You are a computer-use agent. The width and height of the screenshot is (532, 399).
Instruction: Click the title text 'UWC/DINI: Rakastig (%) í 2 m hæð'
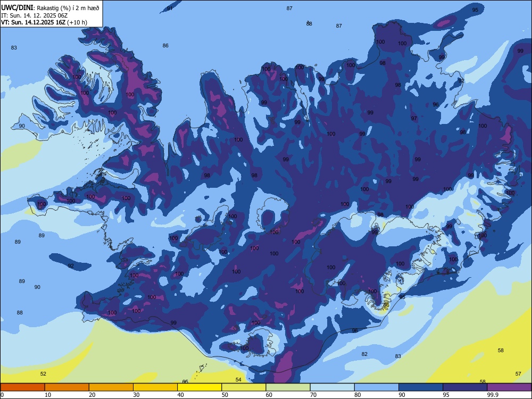coord(50,8)
